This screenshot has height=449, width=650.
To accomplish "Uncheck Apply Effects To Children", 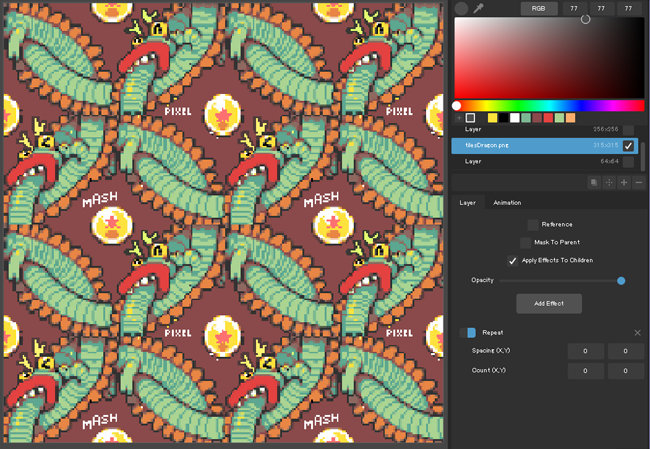I will coord(512,261).
